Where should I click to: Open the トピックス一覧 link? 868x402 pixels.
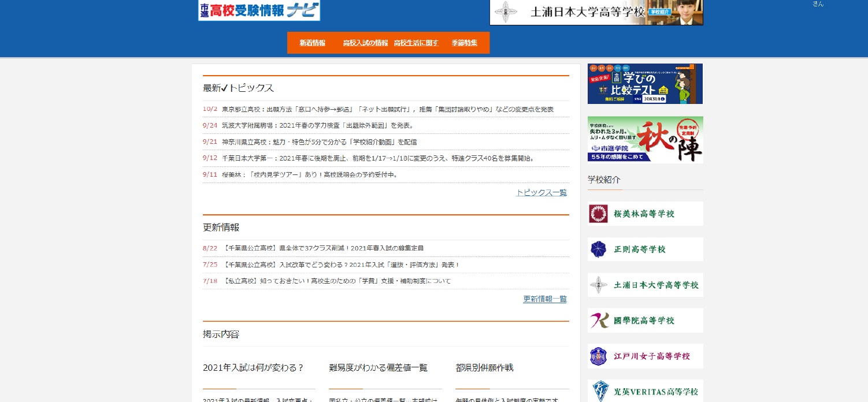pyautogui.click(x=541, y=193)
